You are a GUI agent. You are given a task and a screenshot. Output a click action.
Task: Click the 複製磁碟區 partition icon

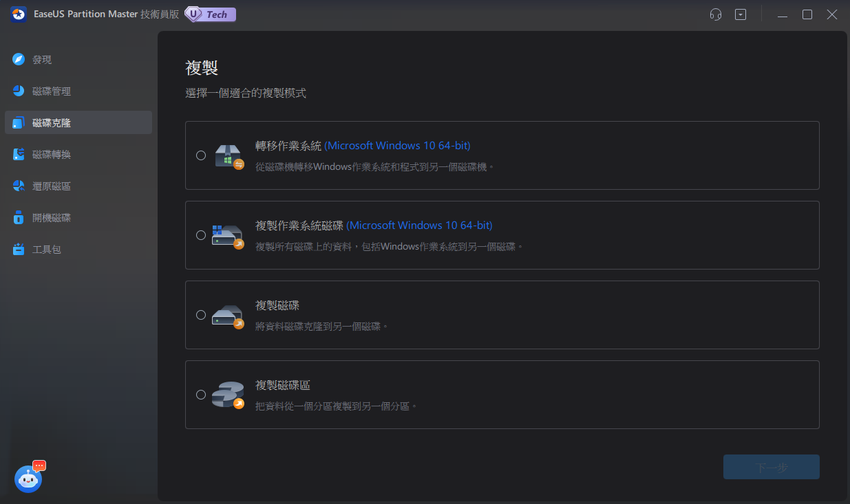coord(229,395)
